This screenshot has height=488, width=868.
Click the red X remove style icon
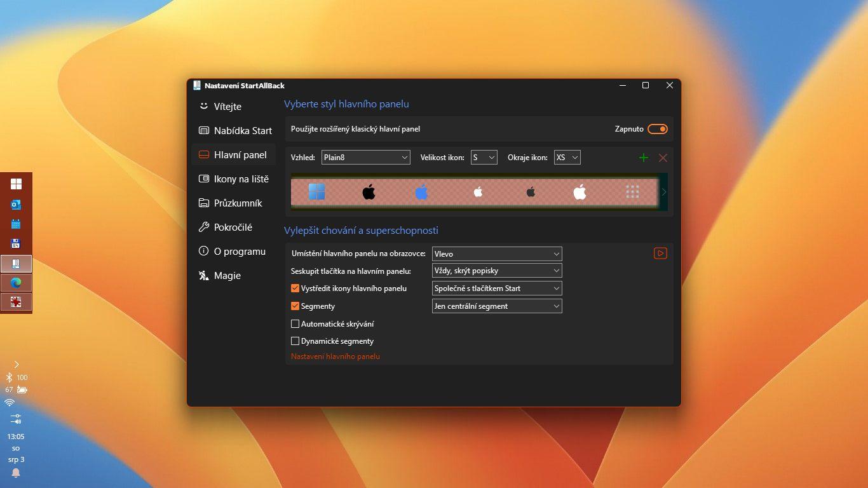click(x=663, y=158)
